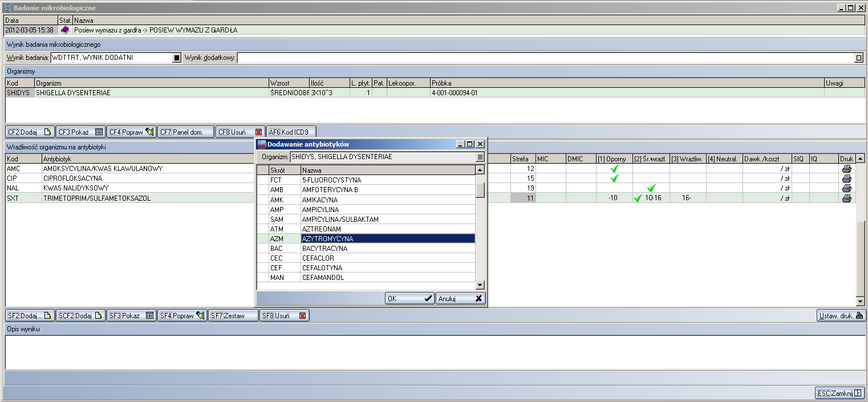Toggle Śr.wrażl. checkmark for KWAS NALIDYKSOWY
868x402 pixels.
coord(651,188)
